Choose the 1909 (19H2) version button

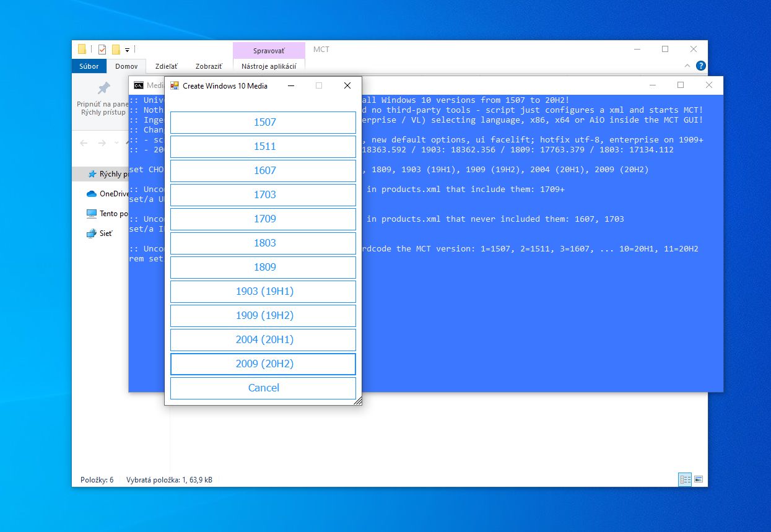pyautogui.click(x=263, y=316)
